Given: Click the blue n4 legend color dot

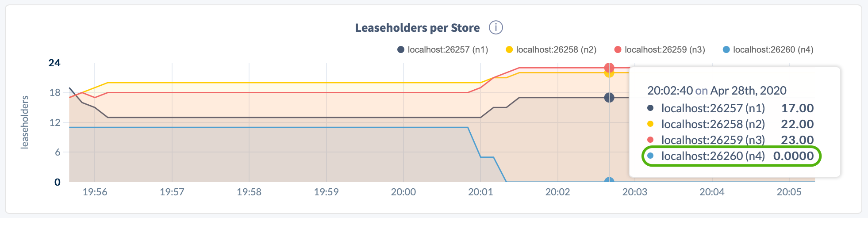Looking at the screenshot, I should 726,49.
